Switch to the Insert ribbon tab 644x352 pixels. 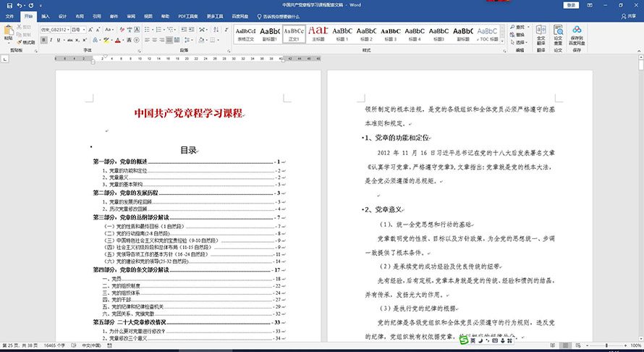(x=45, y=17)
